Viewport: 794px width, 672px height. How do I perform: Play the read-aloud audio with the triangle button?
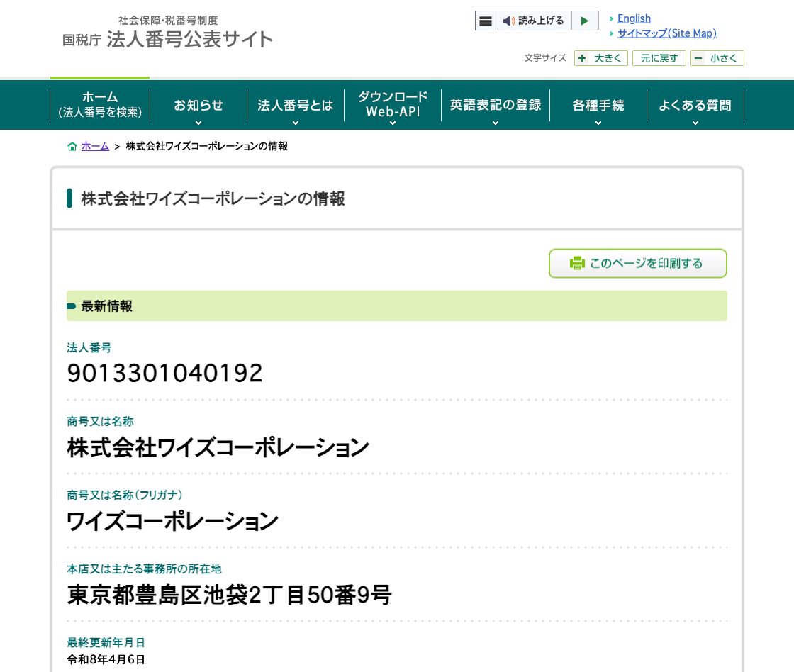coord(585,21)
